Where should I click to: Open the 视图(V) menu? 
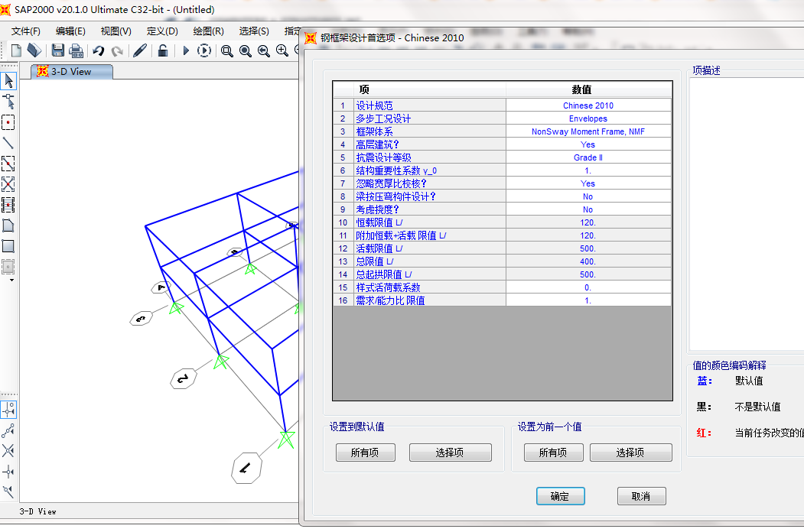coord(116,31)
